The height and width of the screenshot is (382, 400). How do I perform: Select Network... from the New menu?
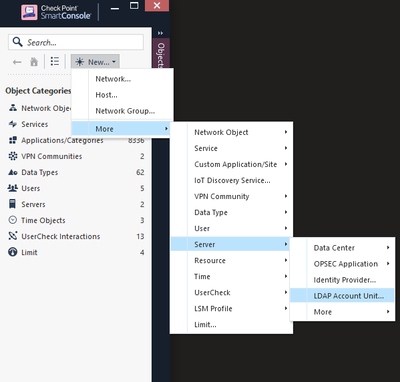122,79
